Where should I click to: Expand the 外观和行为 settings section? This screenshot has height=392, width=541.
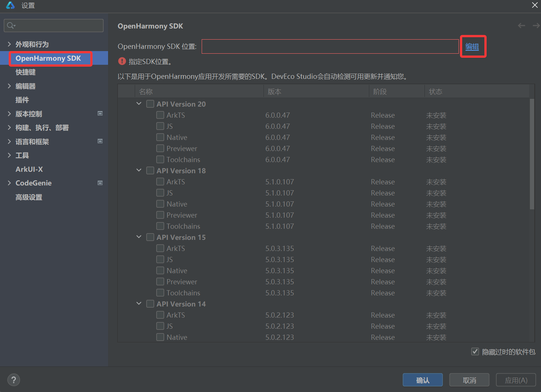click(9, 44)
